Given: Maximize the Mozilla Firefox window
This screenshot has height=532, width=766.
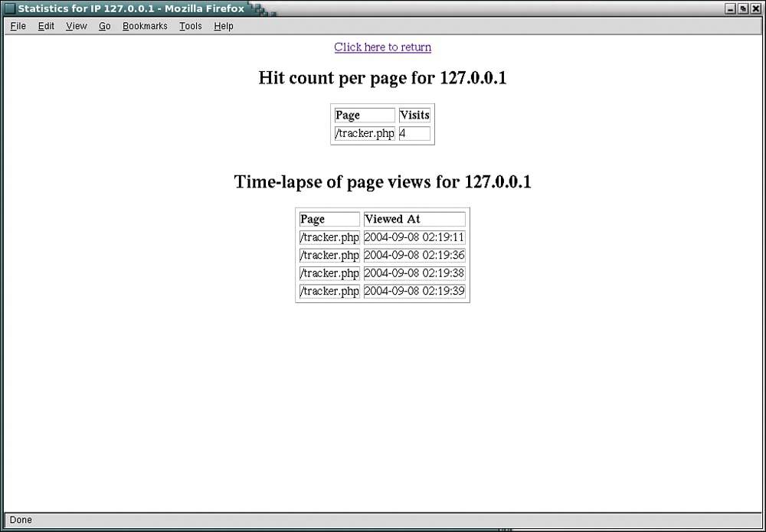Looking at the screenshot, I should pos(744,8).
